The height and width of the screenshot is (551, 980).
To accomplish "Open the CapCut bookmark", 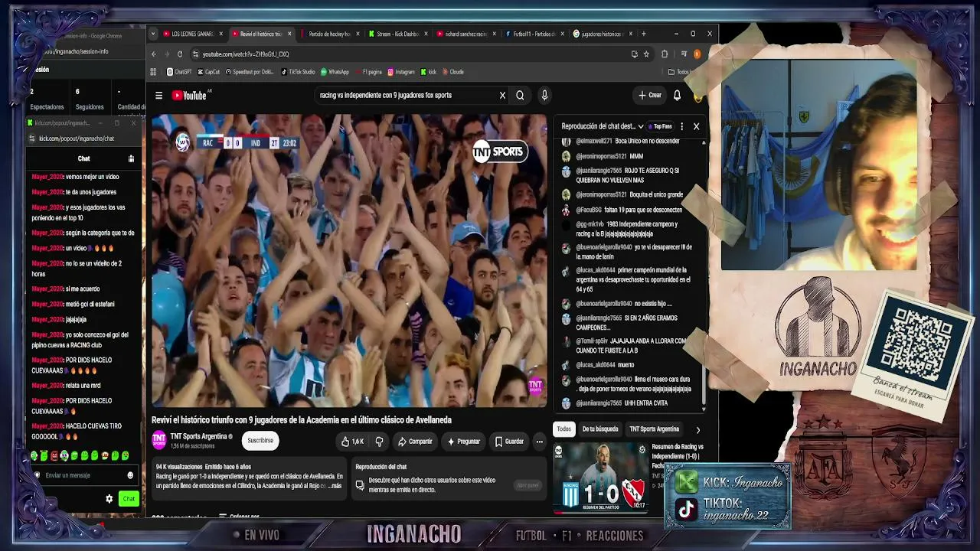I will pos(208,72).
